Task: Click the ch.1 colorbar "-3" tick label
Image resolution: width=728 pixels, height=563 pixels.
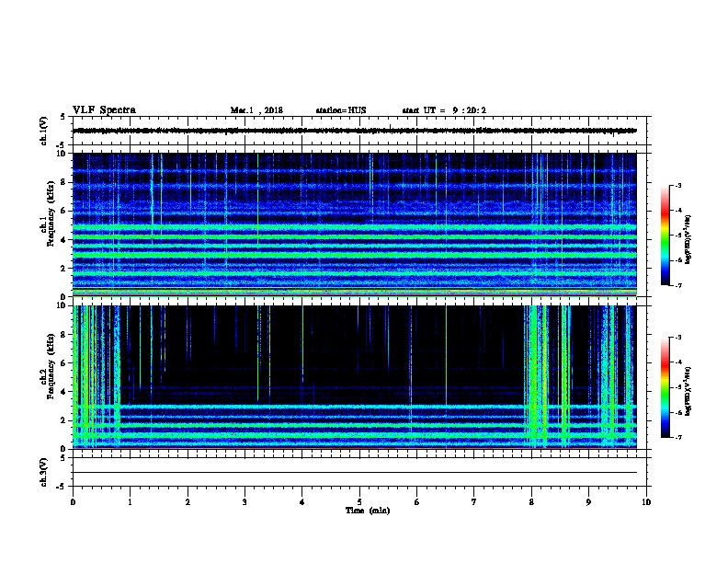Action: (677, 185)
